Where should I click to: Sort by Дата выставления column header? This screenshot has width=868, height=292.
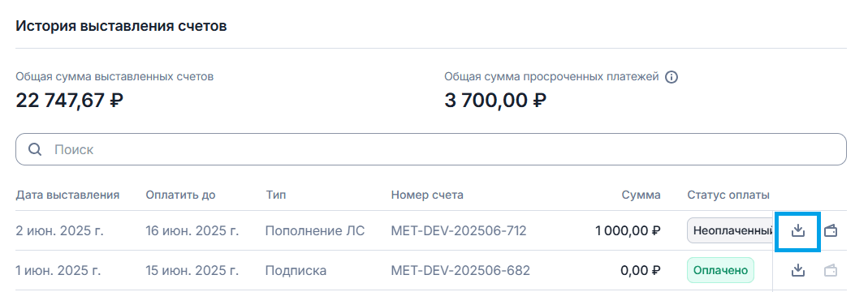pos(67,195)
